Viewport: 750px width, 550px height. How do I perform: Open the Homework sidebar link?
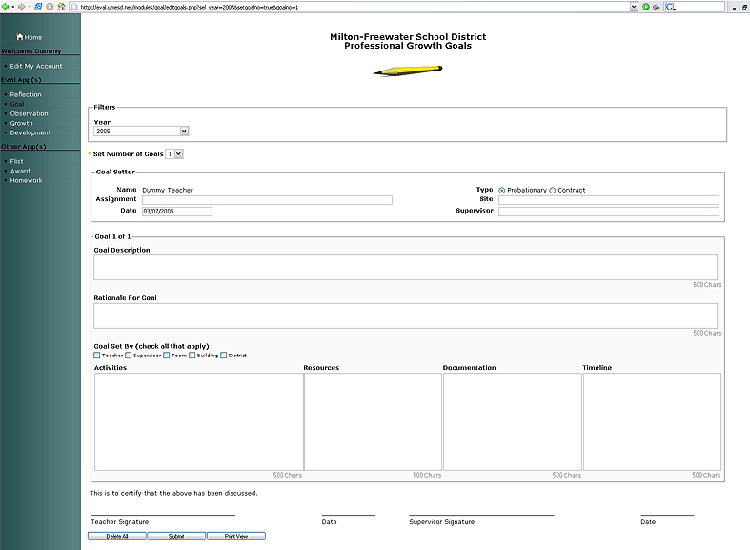point(26,180)
